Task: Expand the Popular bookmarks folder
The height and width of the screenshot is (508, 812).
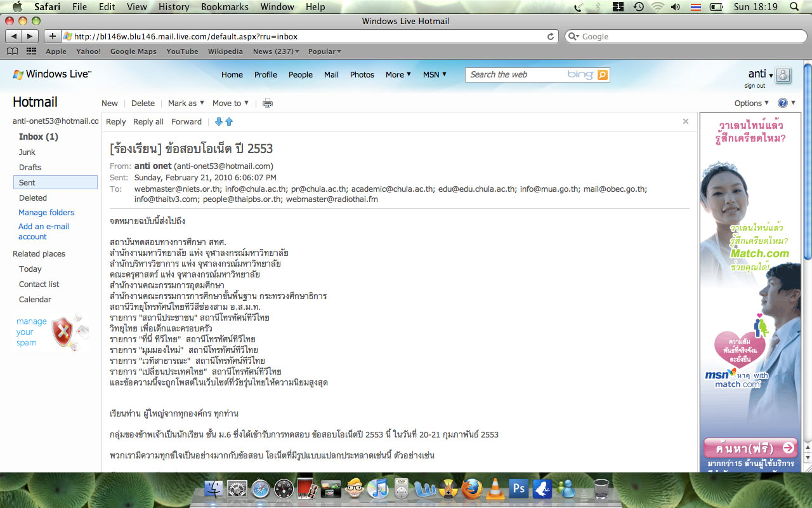Action: click(x=325, y=51)
